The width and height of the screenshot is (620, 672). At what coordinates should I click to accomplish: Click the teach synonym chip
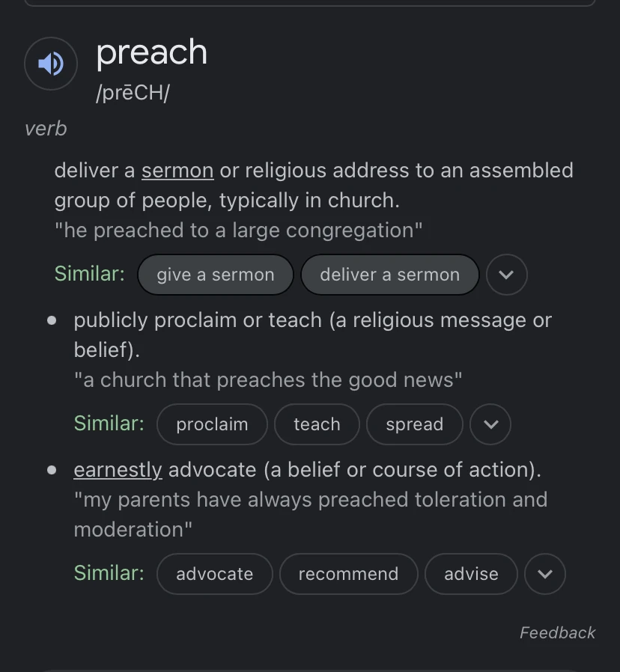click(x=316, y=424)
